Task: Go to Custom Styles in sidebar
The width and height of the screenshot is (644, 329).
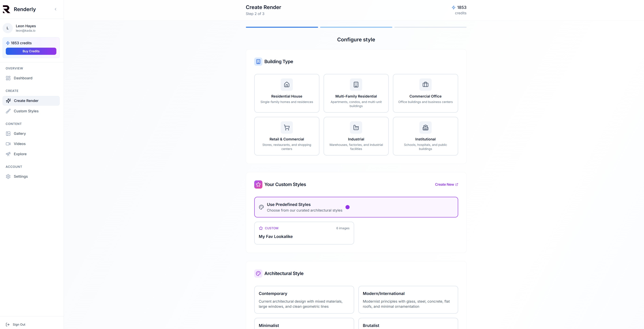Action: (x=31, y=111)
